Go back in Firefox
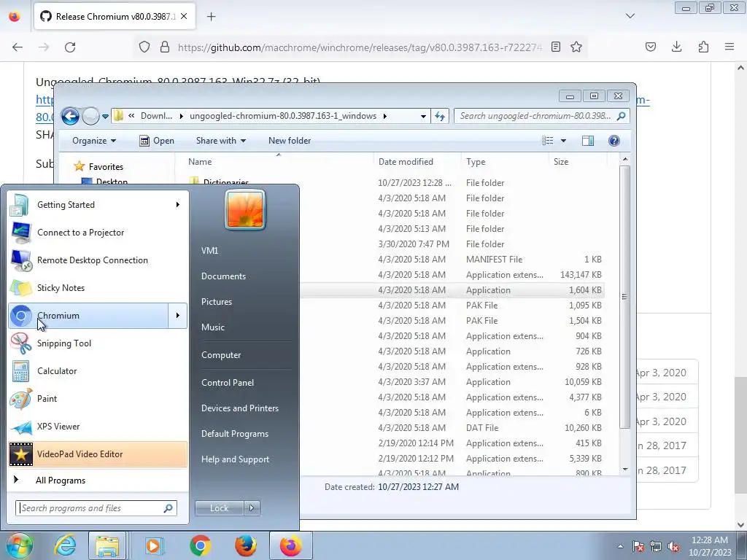 tap(18, 47)
